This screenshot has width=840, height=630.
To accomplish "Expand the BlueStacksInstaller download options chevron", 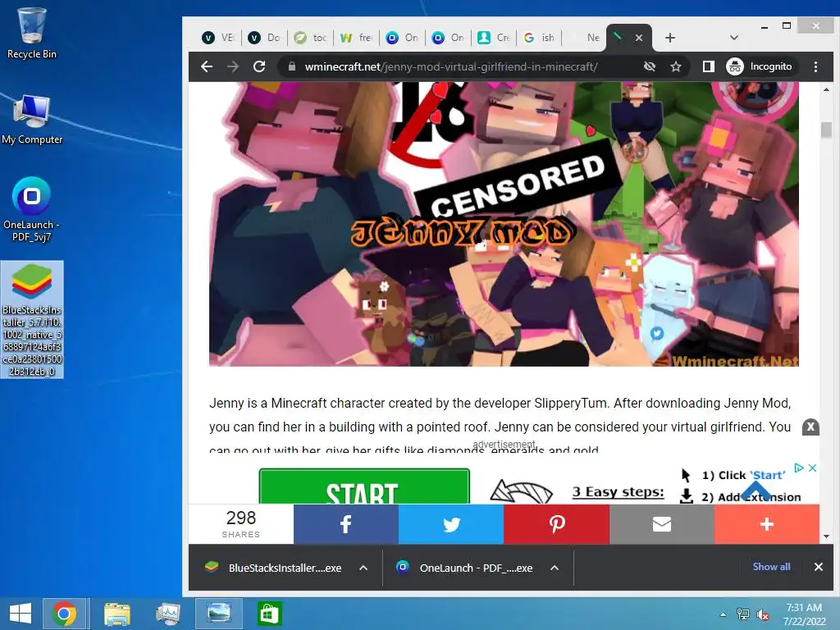I will click(363, 568).
